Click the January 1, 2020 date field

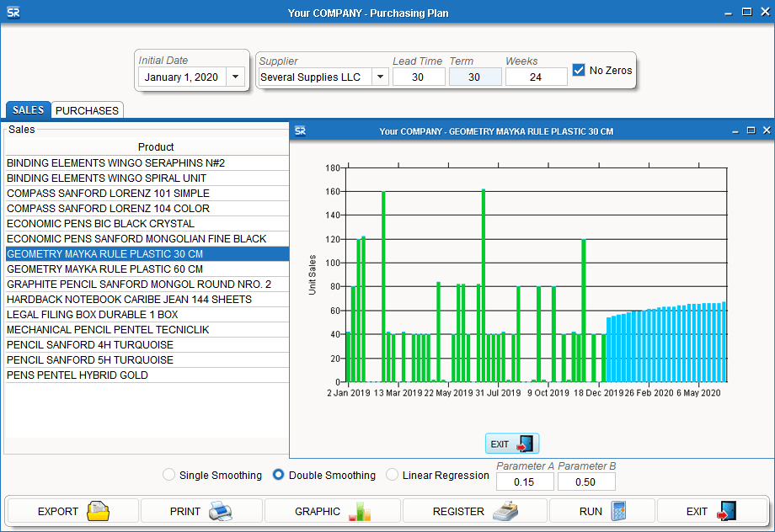(x=182, y=77)
